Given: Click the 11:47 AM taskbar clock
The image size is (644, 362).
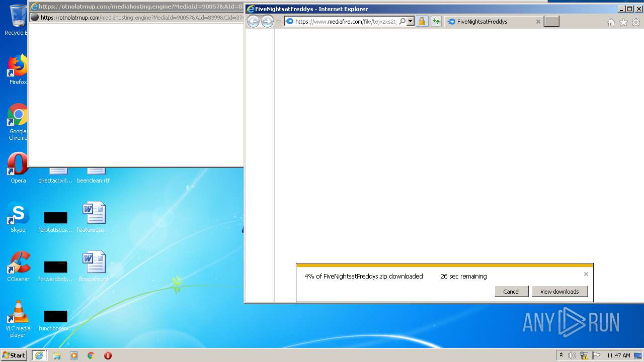Looking at the screenshot, I should click(x=618, y=355).
